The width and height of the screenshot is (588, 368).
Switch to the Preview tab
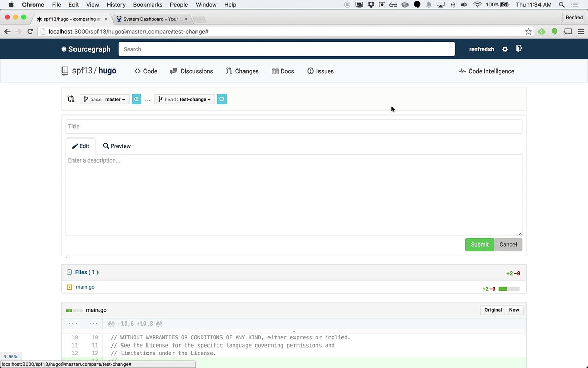(x=116, y=146)
